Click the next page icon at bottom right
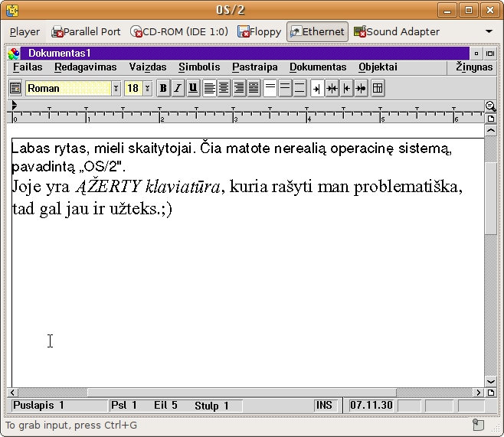 490,393
